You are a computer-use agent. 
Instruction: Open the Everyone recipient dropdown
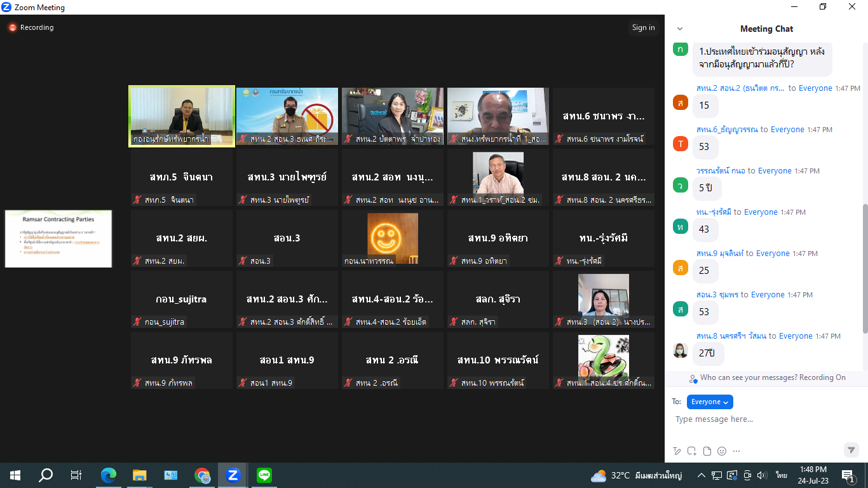point(710,402)
